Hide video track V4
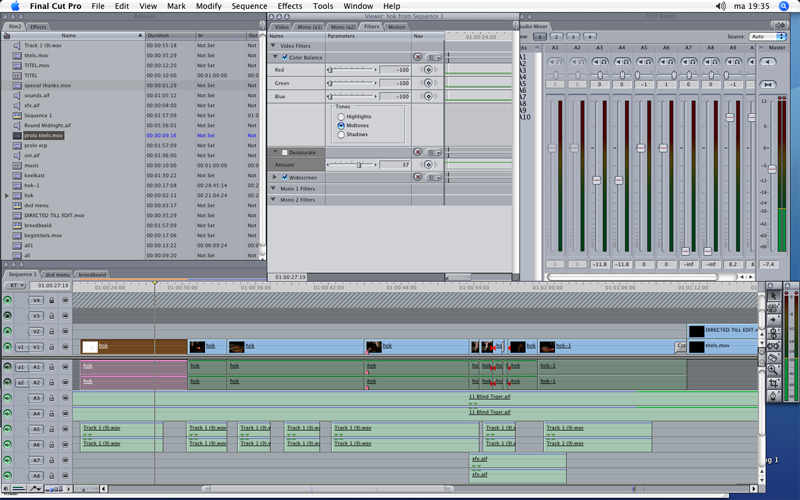 click(8, 301)
